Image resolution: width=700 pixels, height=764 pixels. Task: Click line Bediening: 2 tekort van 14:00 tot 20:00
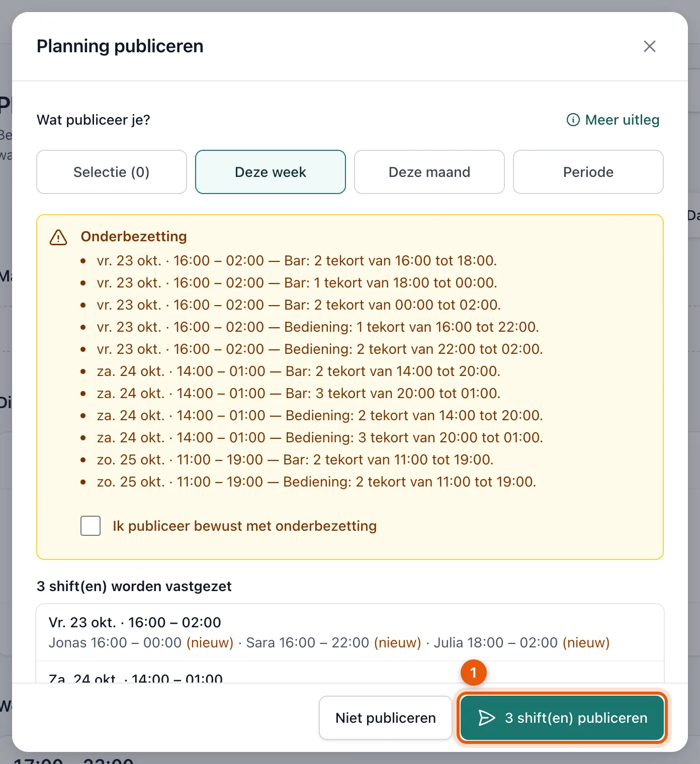click(x=320, y=415)
